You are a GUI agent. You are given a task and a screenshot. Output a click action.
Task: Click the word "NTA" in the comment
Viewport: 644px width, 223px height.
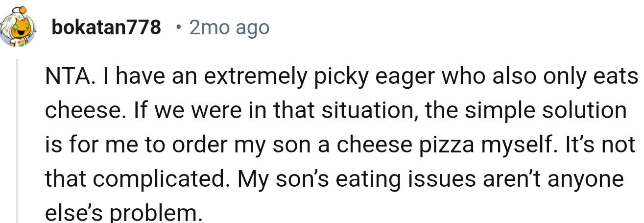[x=61, y=78]
